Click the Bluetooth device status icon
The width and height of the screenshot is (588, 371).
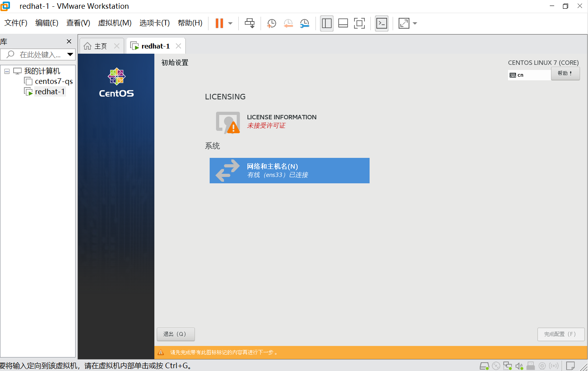554,366
